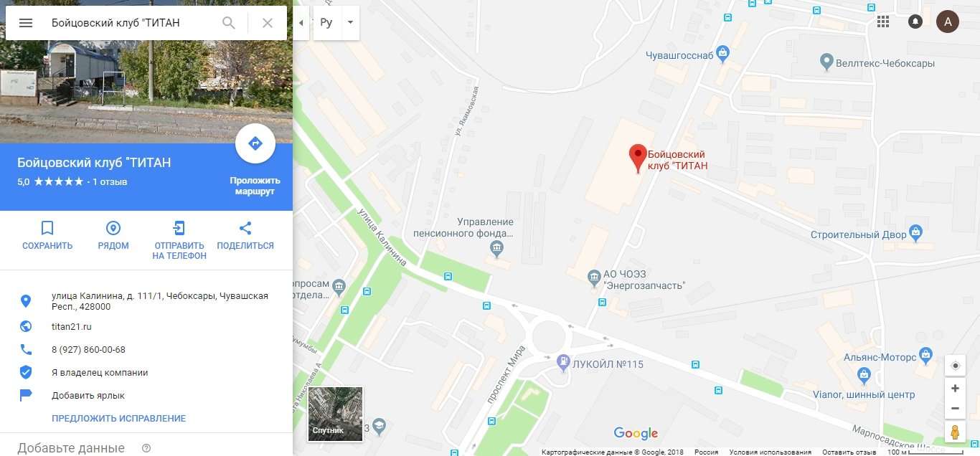980x456 pixels.
Task: Search nearby with РЯДОМ icon
Action: [x=113, y=235]
